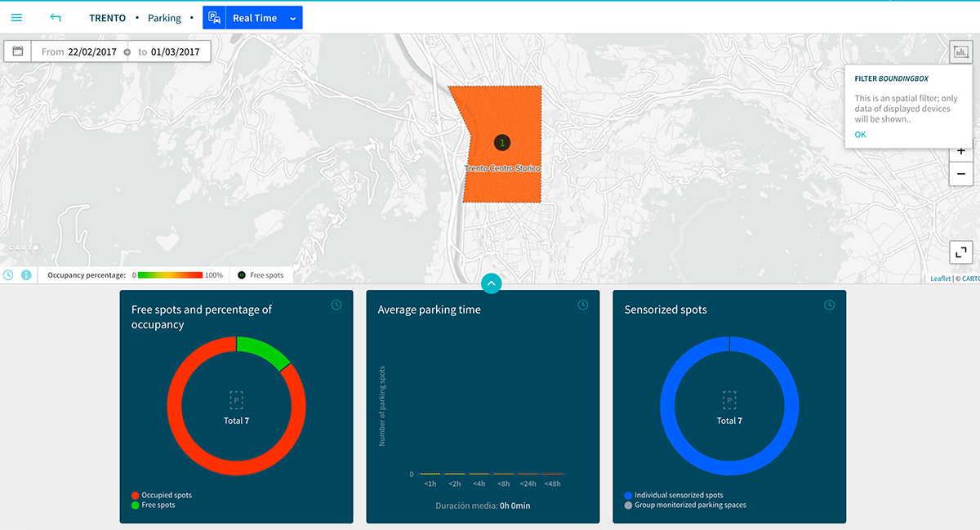The image size is (980, 530).
Task: Select Parking in the breadcrumb
Action: [x=164, y=17]
